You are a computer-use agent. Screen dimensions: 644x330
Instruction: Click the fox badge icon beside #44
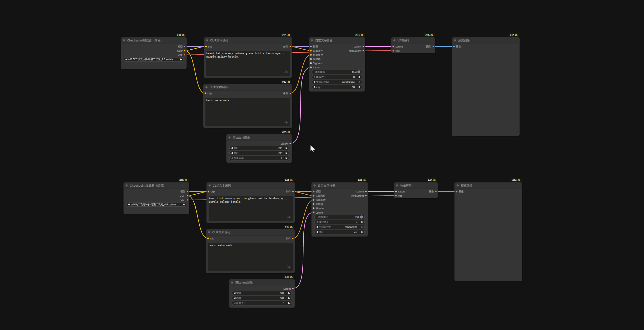click(519, 180)
